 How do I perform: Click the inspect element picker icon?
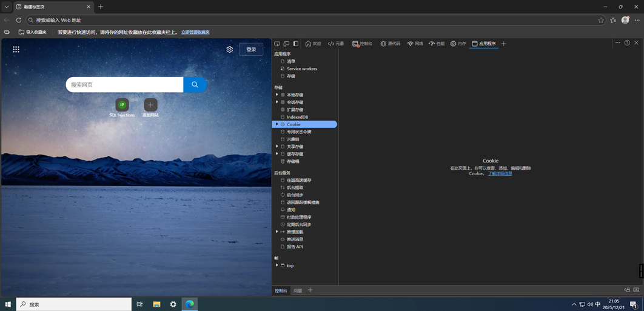tap(277, 44)
